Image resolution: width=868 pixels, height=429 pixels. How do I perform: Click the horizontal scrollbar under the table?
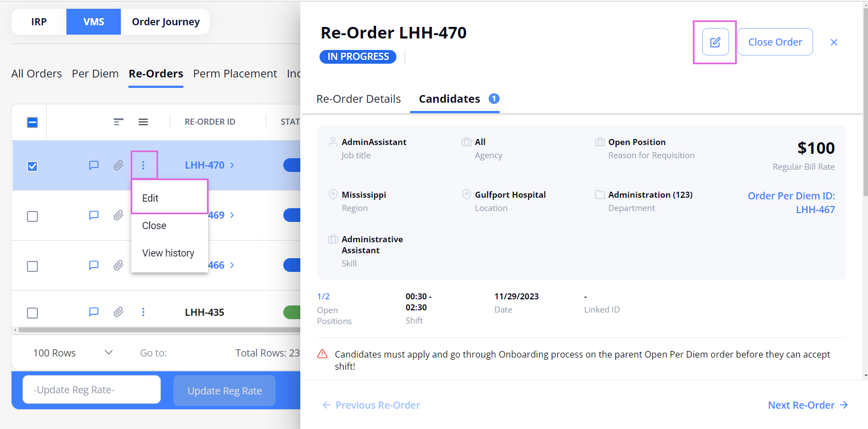159,330
